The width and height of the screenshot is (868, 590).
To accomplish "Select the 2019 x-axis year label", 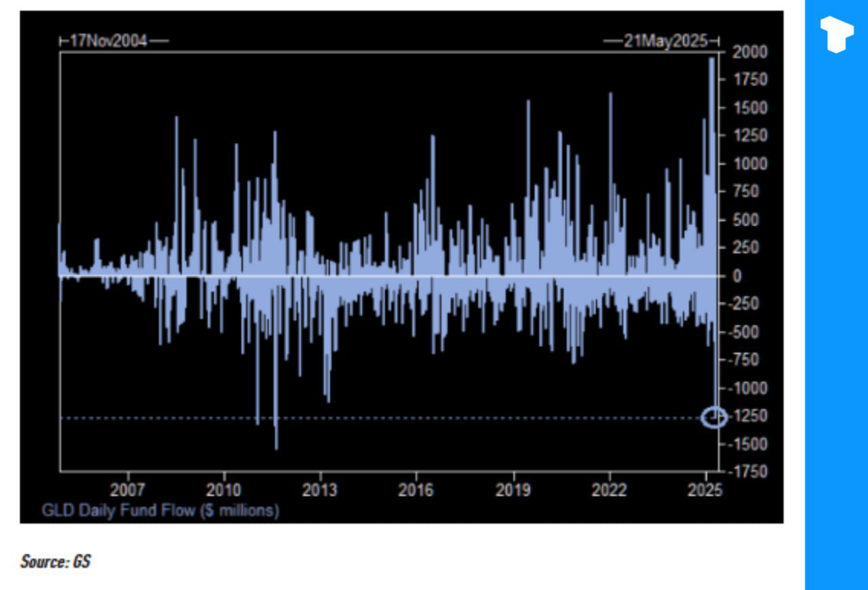I will pos(513,490).
